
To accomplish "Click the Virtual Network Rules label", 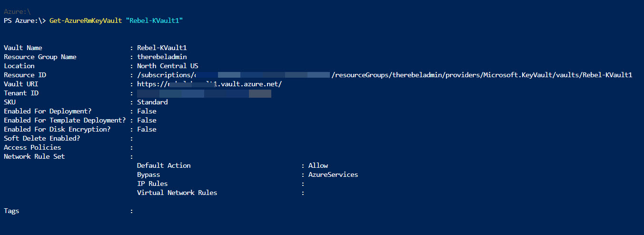I will pos(177,193).
